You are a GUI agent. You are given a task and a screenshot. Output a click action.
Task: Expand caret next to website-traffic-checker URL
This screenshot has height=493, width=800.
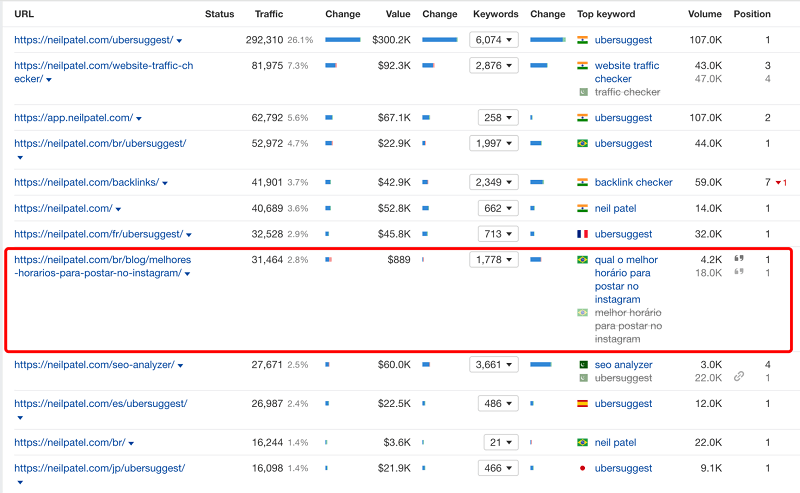tap(49, 80)
